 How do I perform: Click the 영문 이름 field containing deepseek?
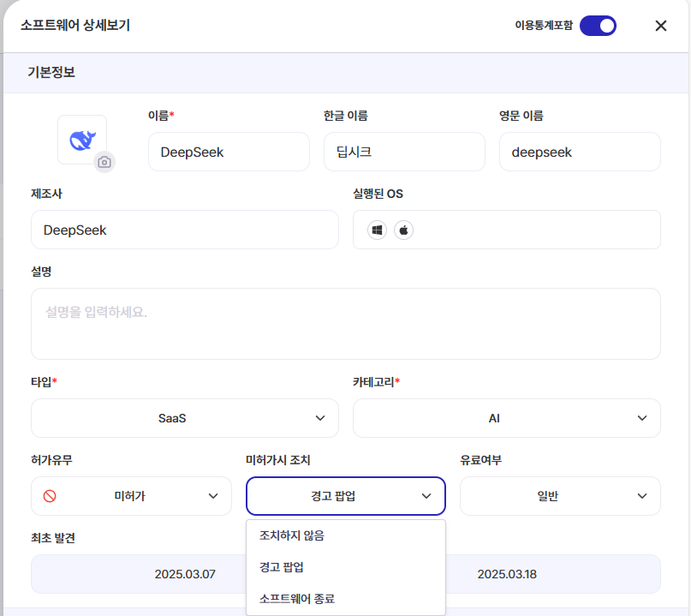[x=580, y=152]
